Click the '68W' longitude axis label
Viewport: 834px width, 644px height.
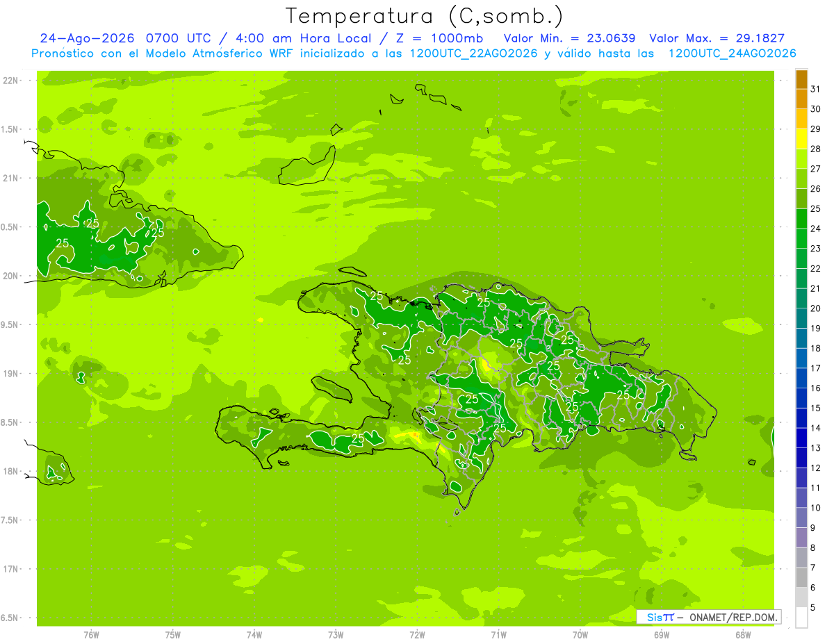pos(743,635)
